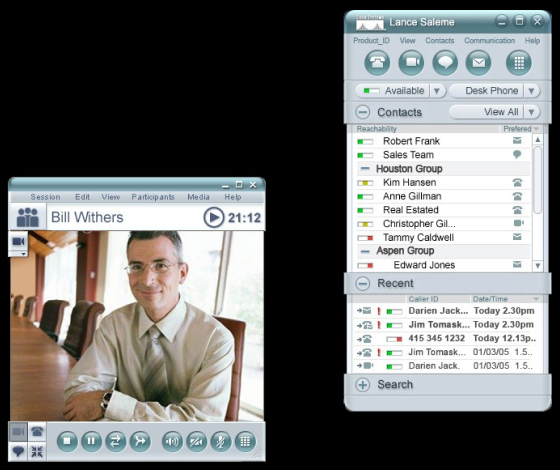Click the View All contacts filter
This screenshot has height=470, width=560.
pos(486,112)
